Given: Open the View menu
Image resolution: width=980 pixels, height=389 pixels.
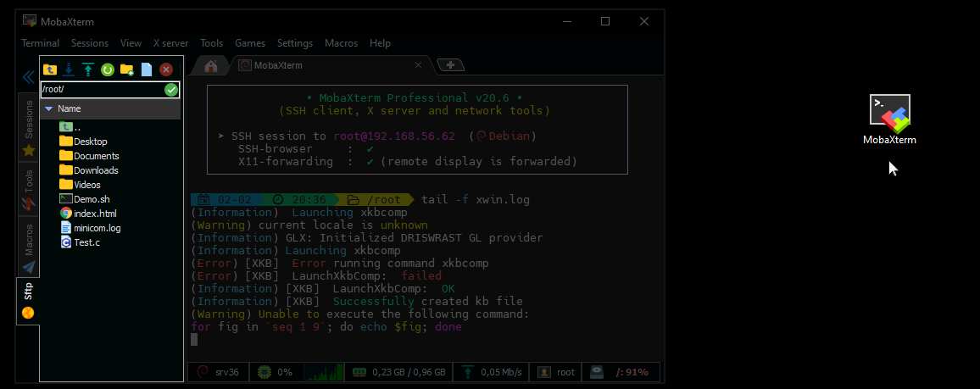Looking at the screenshot, I should tap(131, 43).
